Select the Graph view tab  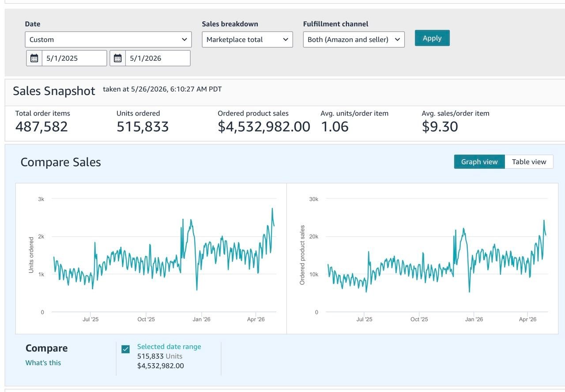479,162
